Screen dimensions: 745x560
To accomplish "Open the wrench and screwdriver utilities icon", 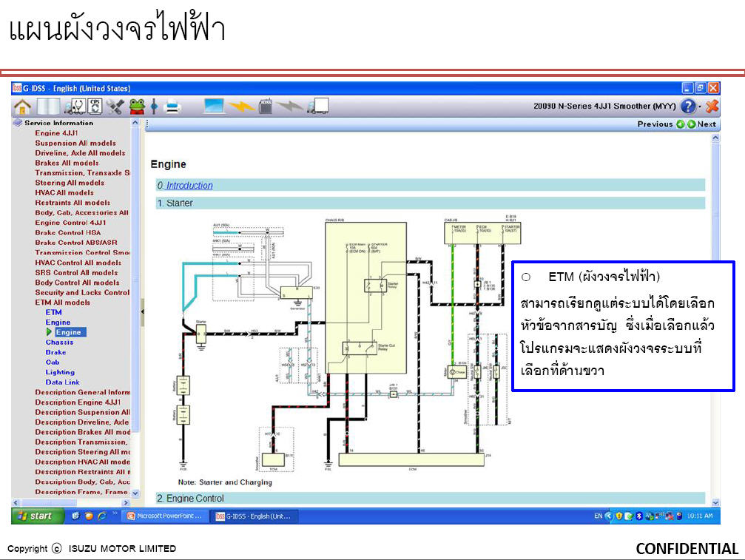I will pyautogui.click(x=115, y=107).
